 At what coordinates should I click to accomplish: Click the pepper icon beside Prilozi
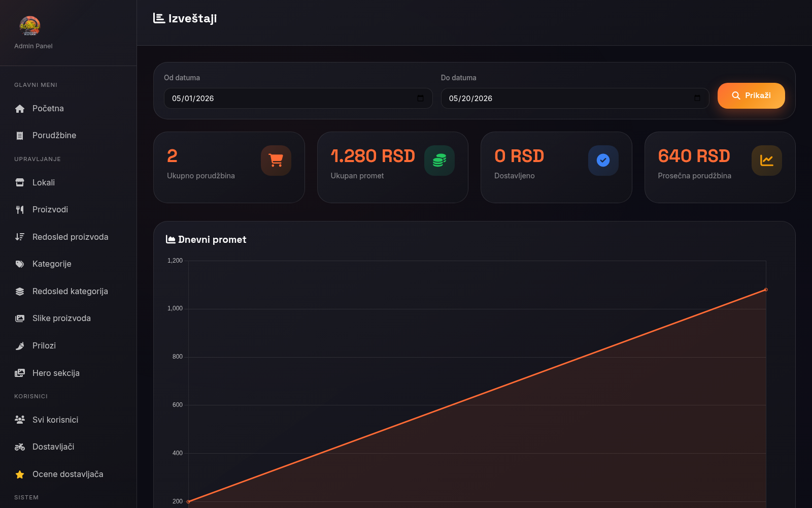click(x=20, y=346)
